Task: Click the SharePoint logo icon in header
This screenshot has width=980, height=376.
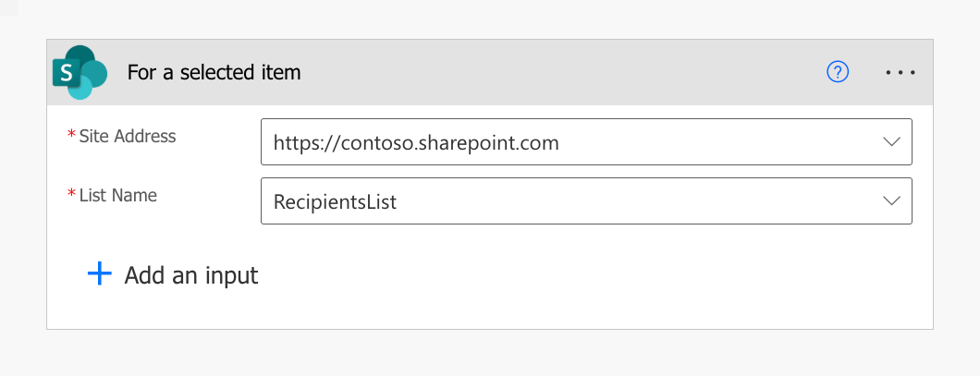Action: pos(81,72)
